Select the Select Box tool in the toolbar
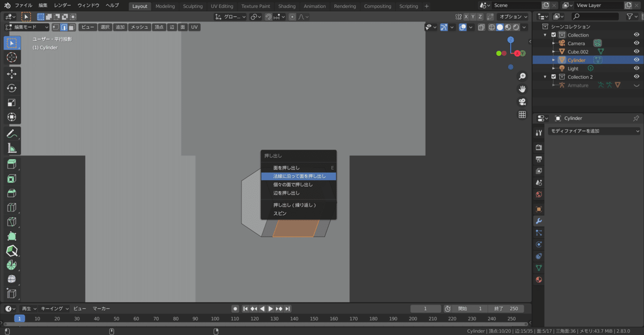644x335 pixels. click(x=12, y=43)
